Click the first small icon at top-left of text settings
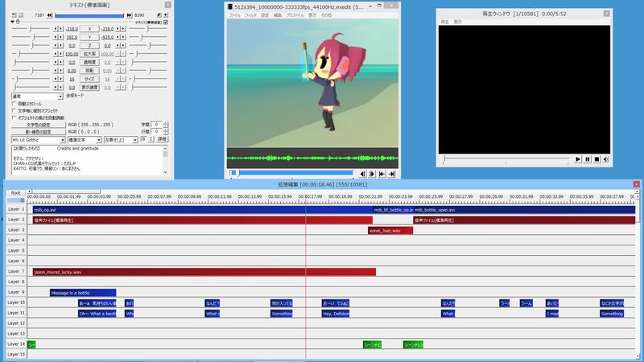 click(14, 15)
